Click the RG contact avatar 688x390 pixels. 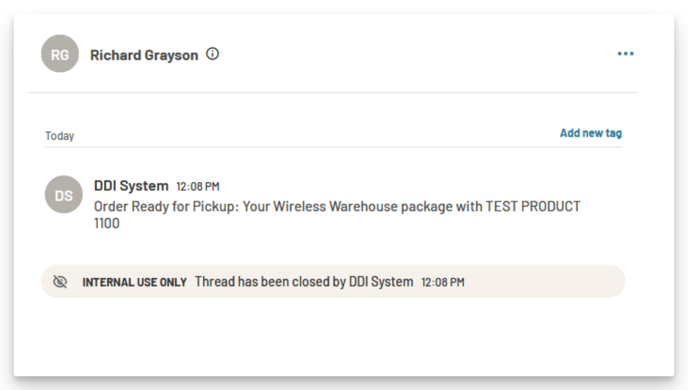coord(60,54)
